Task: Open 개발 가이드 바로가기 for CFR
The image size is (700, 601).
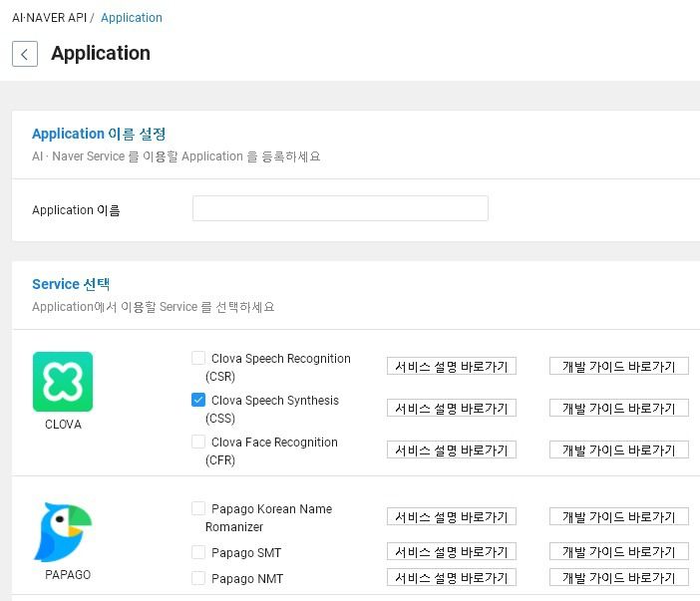Action: (619, 450)
